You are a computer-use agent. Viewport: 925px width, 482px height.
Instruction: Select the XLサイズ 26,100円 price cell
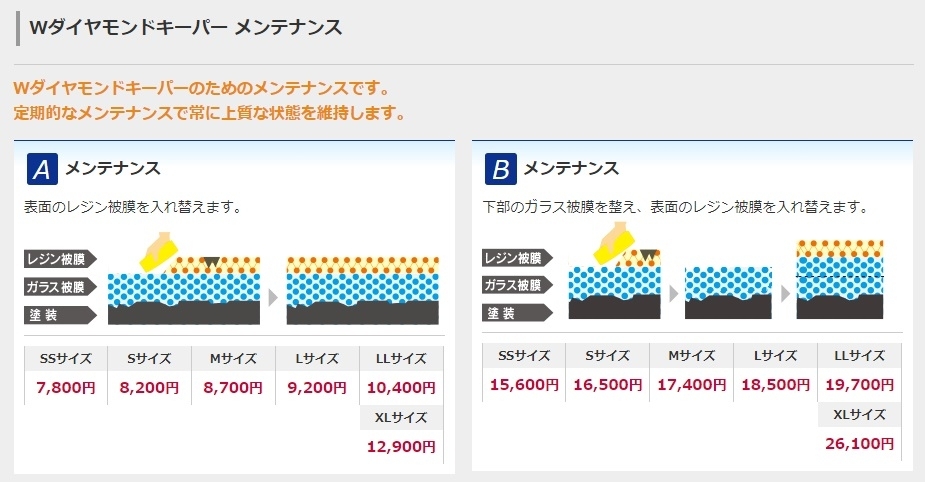[x=860, y=430]
